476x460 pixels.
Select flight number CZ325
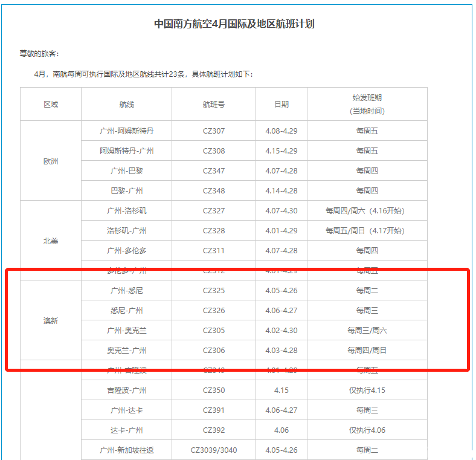click(214, 291)
